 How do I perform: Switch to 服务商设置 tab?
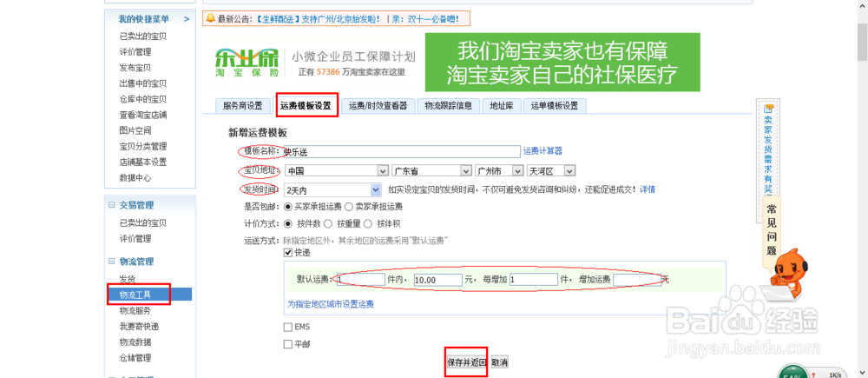coord(242,106)
